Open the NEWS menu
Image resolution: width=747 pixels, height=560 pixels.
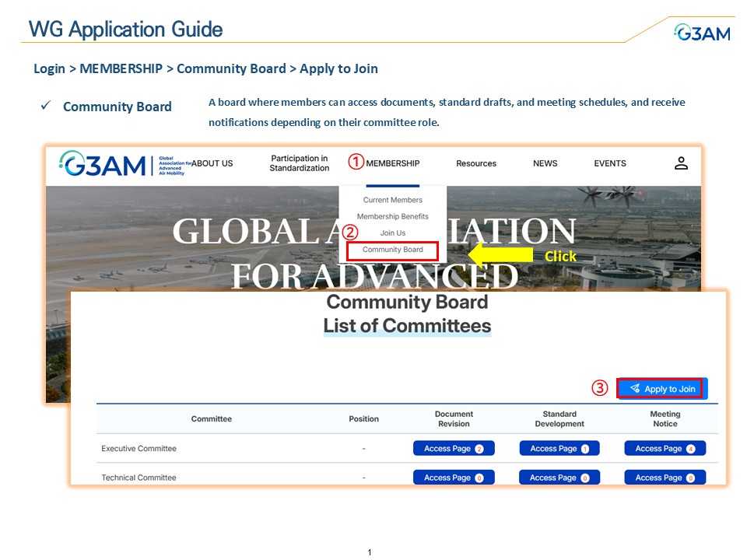(x=545, y=163)
